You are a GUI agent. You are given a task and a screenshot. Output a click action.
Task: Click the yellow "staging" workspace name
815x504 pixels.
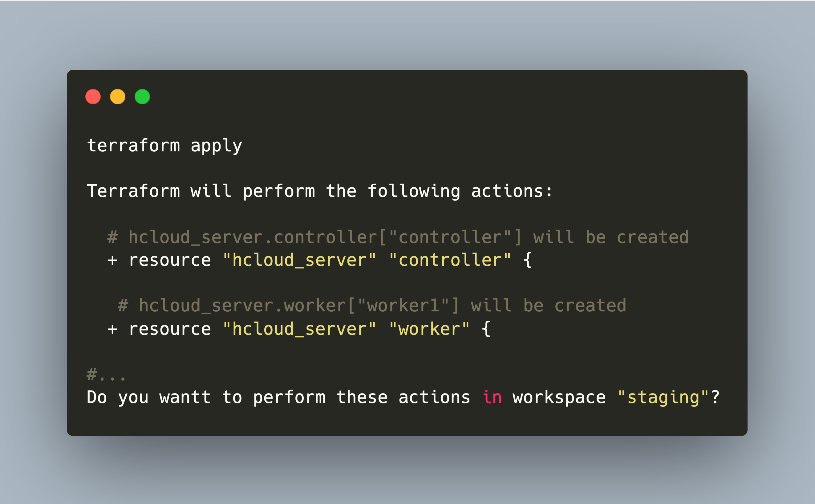pyautogui.click(x=663, y=397)
